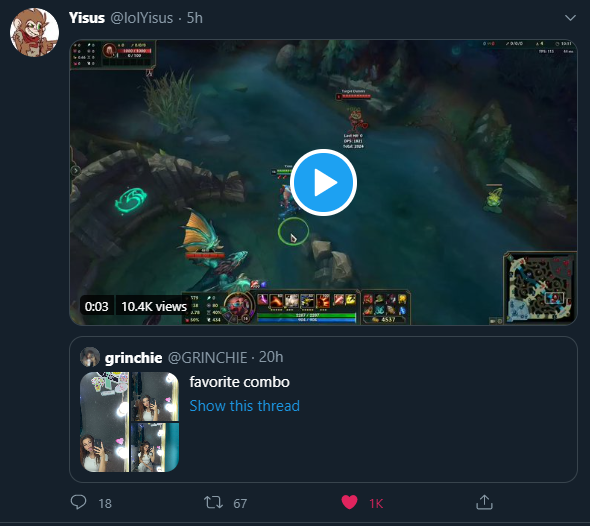The width and height of the screenshot is (590, 526).
Task: Play the embedded video
Action: 323,182
